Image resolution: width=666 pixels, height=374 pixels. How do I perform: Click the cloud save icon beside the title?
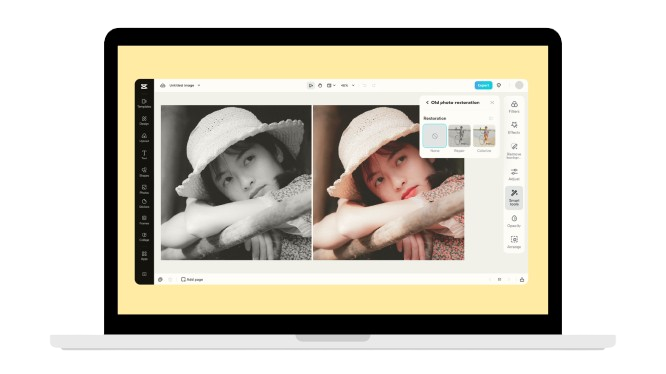tap(163, 85)
